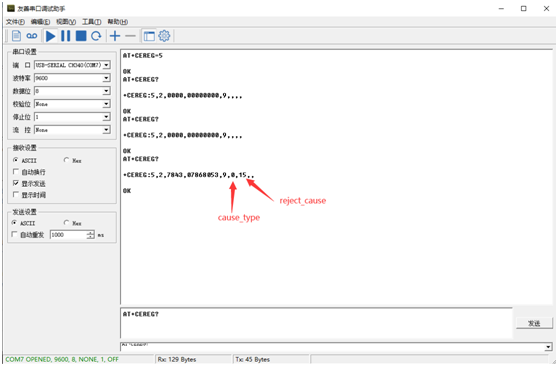
Task: Close the serial assistant window
Action: [546, 9]
